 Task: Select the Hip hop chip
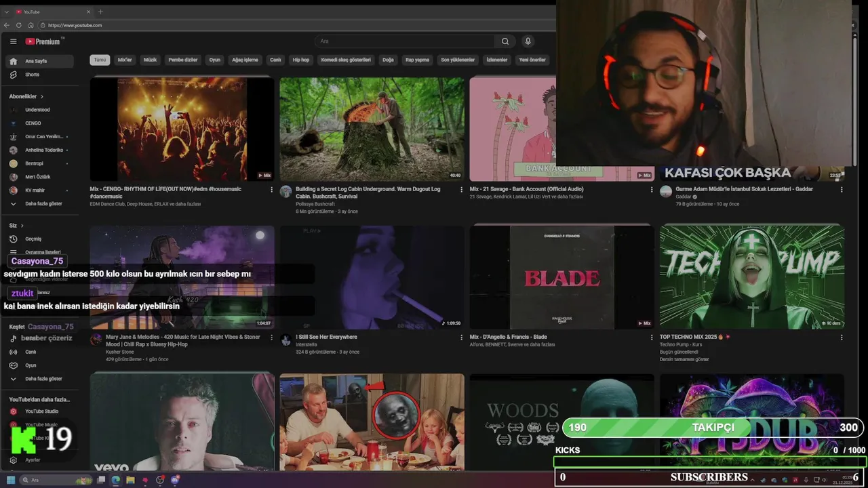[301, 60]
